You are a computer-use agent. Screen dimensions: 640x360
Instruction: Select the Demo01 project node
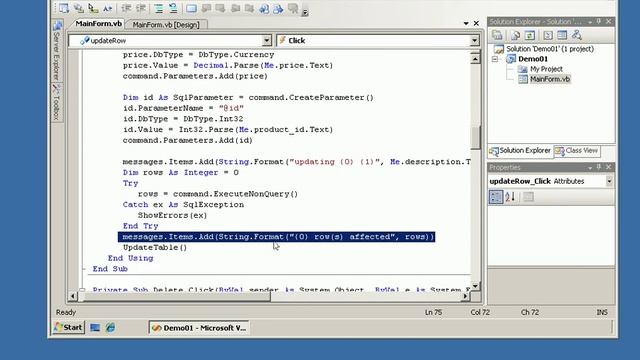click(533, 59)
